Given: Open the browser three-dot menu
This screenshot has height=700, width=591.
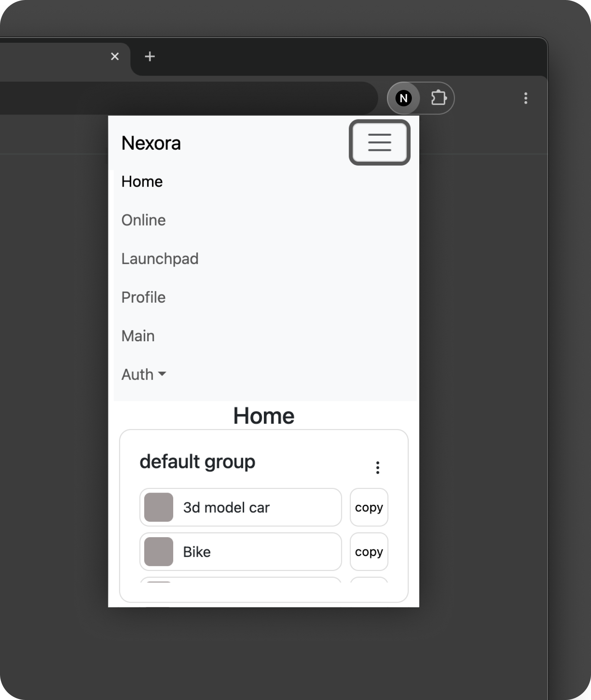Looking at the screenshot, I should point(526,98).
